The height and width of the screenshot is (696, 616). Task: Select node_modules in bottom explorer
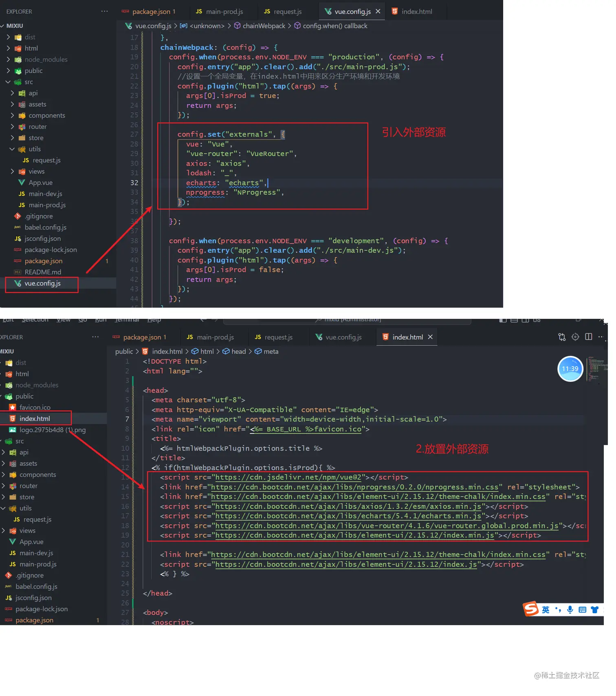pos(37,385)
